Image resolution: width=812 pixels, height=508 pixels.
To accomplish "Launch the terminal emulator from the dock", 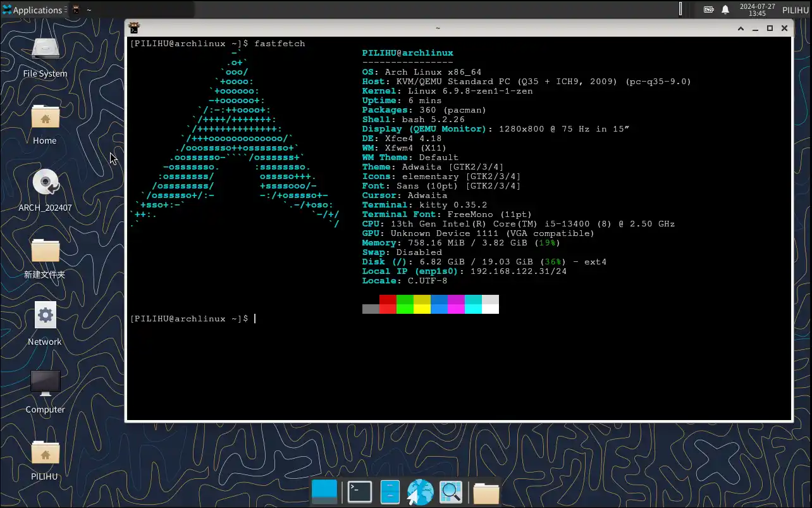I will click(360, 492).
